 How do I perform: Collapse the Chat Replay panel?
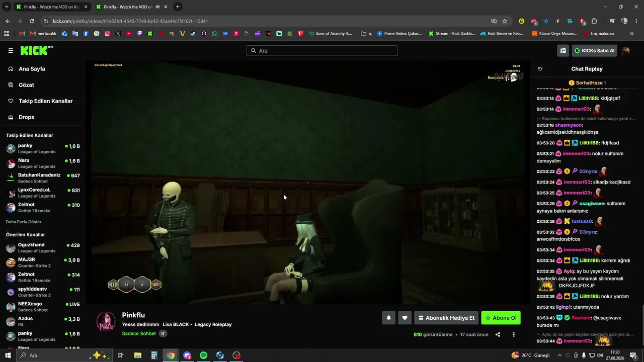click(x=540, y=69)
